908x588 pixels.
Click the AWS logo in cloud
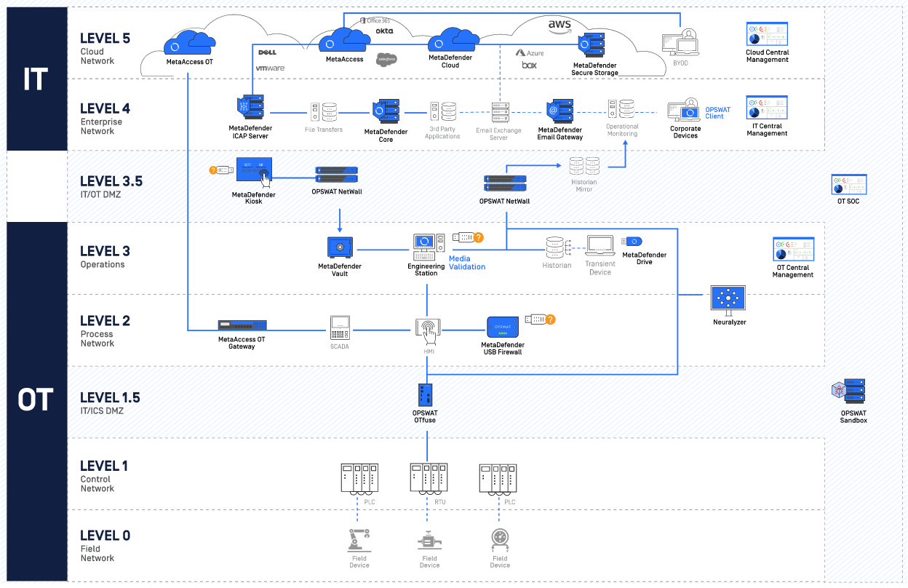pos(559,25)
